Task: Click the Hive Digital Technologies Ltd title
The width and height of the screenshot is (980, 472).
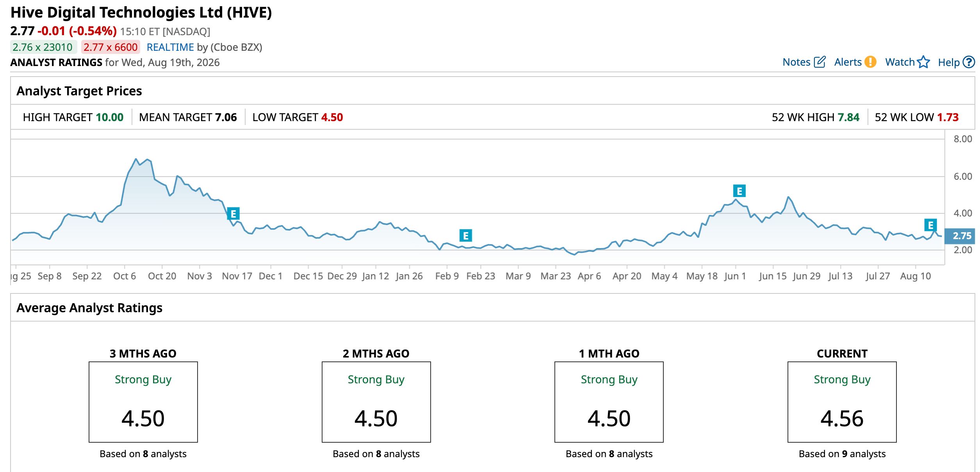Action: (141, 13)
